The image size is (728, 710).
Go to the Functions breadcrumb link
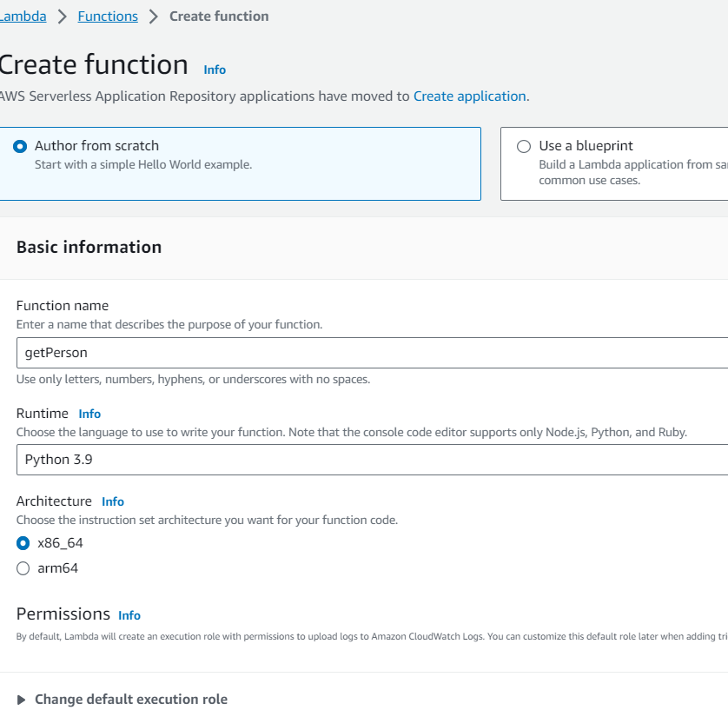(x=108, y=16)
